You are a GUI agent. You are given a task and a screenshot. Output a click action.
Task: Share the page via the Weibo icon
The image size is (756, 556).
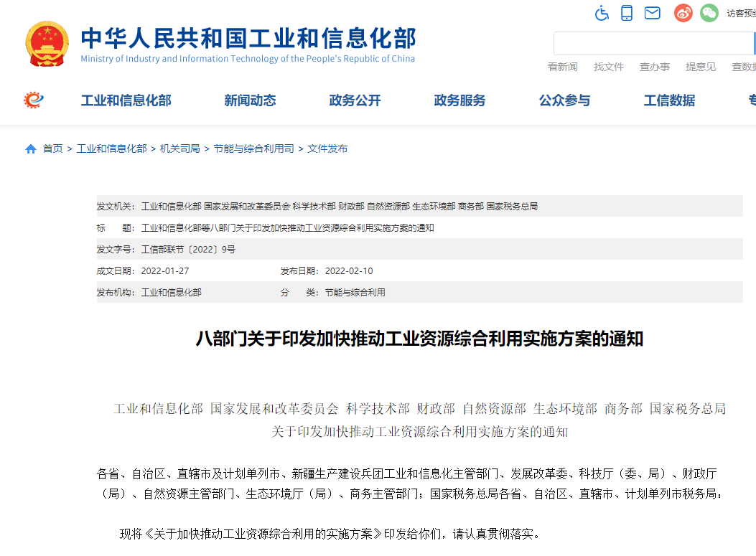(683, 12)
